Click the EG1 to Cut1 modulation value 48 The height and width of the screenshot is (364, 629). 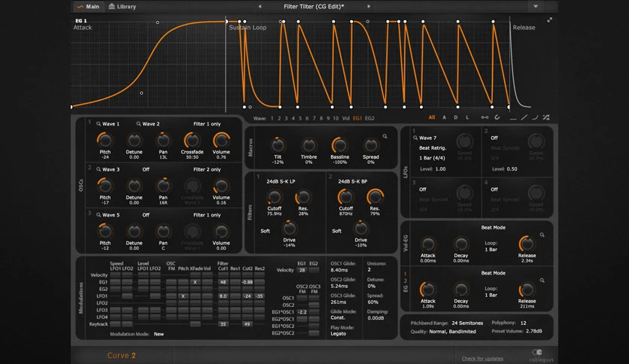(223, 282)
